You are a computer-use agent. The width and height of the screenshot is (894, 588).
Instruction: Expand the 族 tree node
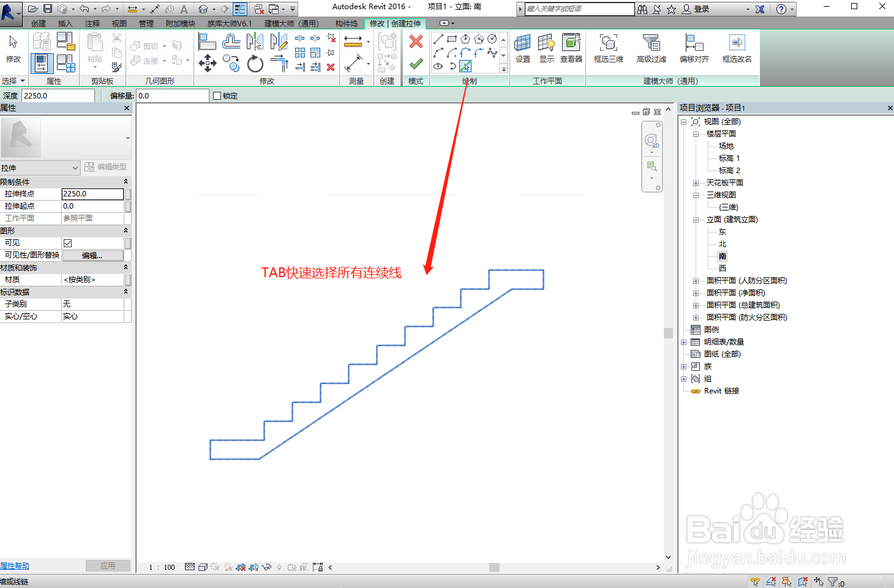tap(683, 367)
